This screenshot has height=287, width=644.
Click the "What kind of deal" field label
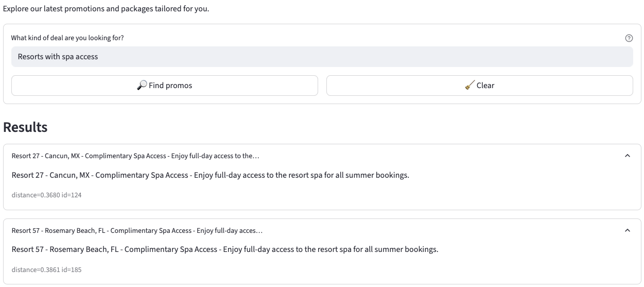pos(67,38)
